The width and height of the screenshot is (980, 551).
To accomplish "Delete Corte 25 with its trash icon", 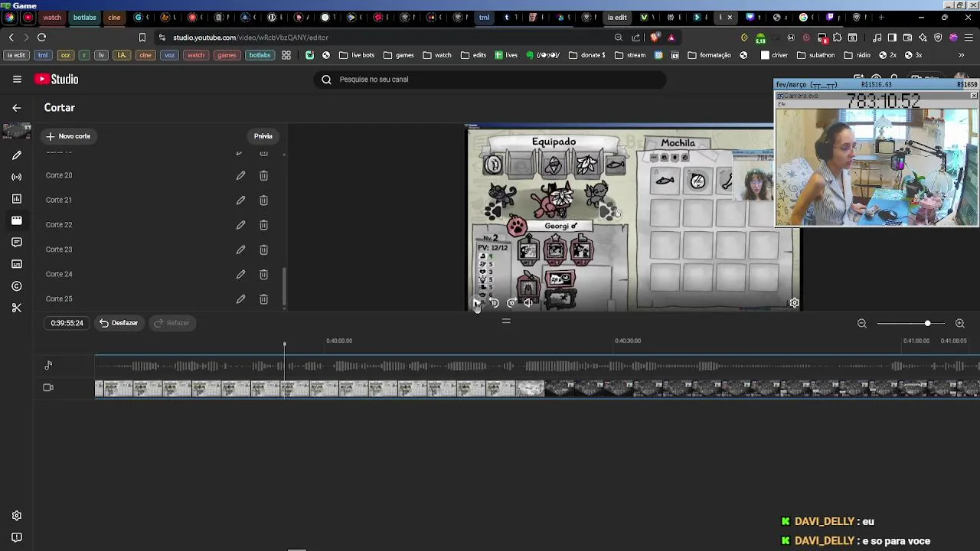I will [x=263, y=298].
